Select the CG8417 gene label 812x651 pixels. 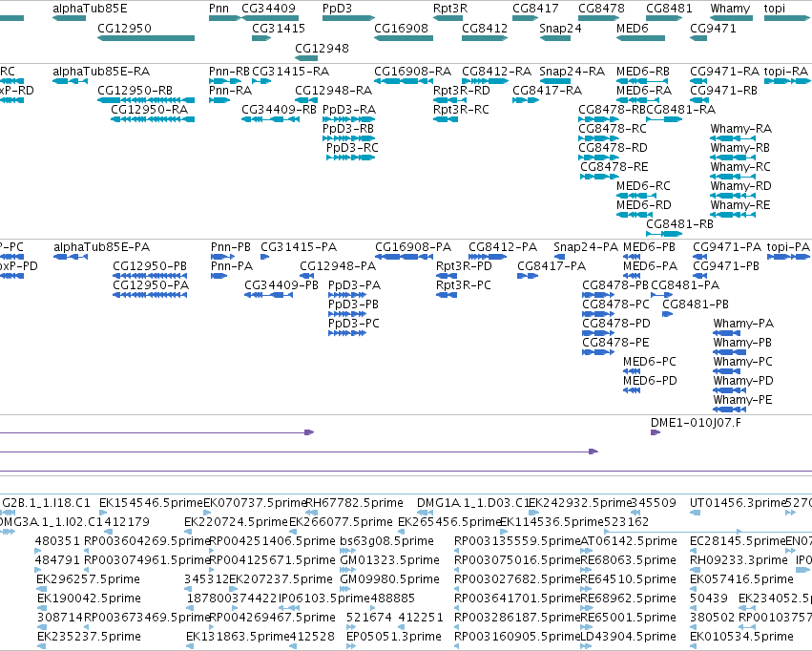click(535, 9)
